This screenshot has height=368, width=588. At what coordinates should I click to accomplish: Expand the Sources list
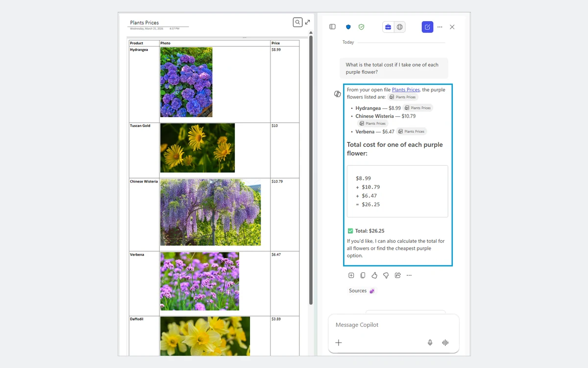point(362,291)
